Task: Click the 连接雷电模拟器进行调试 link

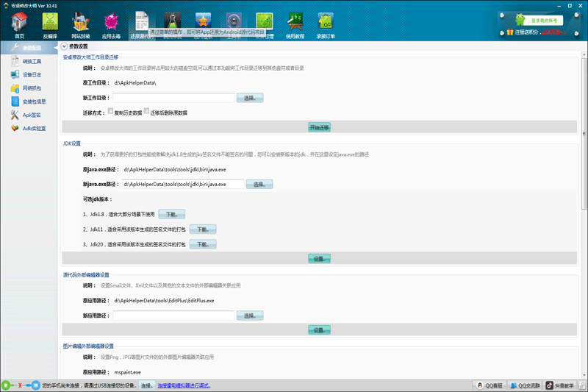Action: pyautogui.click(x=184, y=385)
